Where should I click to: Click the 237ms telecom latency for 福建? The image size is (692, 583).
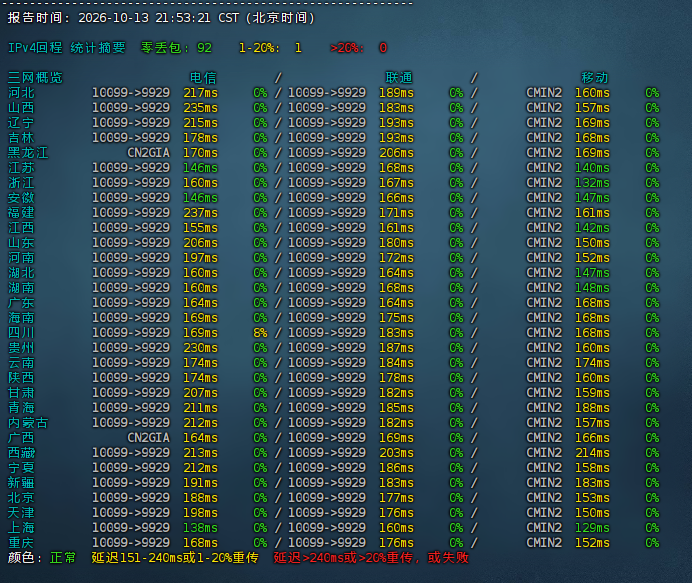point(200,213)
